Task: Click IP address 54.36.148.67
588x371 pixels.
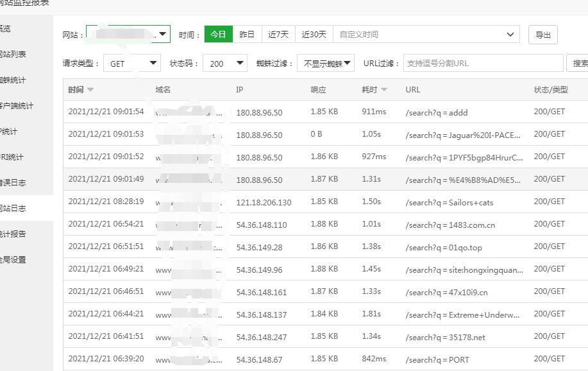Action: pos(259,359)
